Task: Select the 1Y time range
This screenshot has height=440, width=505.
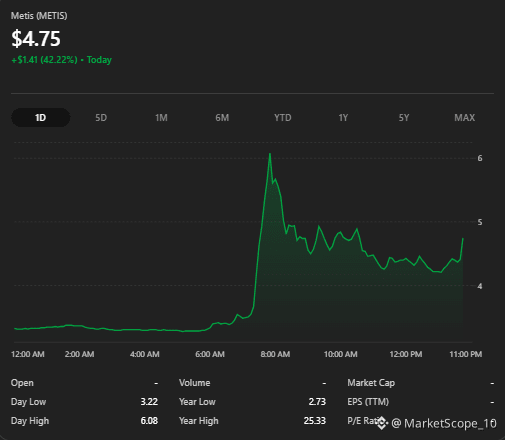Action: (343, 118)
